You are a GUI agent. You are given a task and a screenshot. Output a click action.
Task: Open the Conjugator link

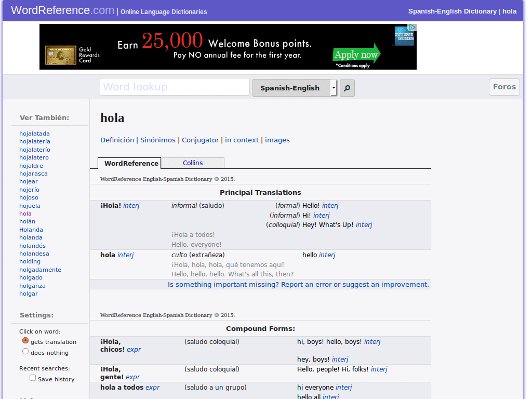tap(200, 140)
